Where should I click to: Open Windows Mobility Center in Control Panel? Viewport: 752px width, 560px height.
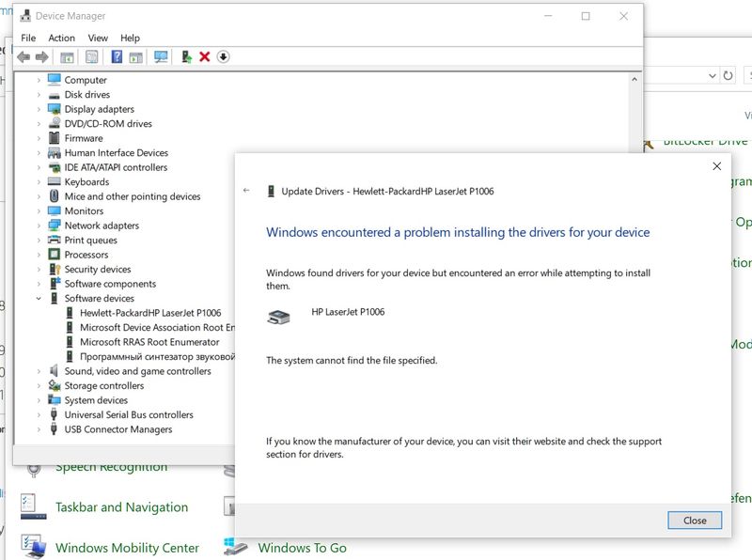[x=127, y=548]
